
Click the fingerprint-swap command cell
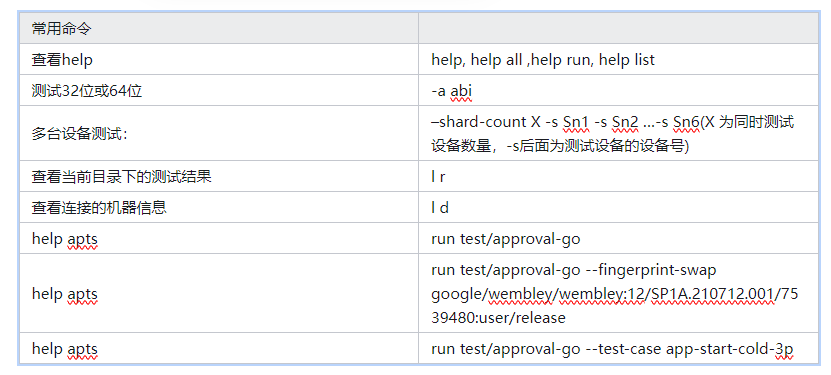coord(618,293)
